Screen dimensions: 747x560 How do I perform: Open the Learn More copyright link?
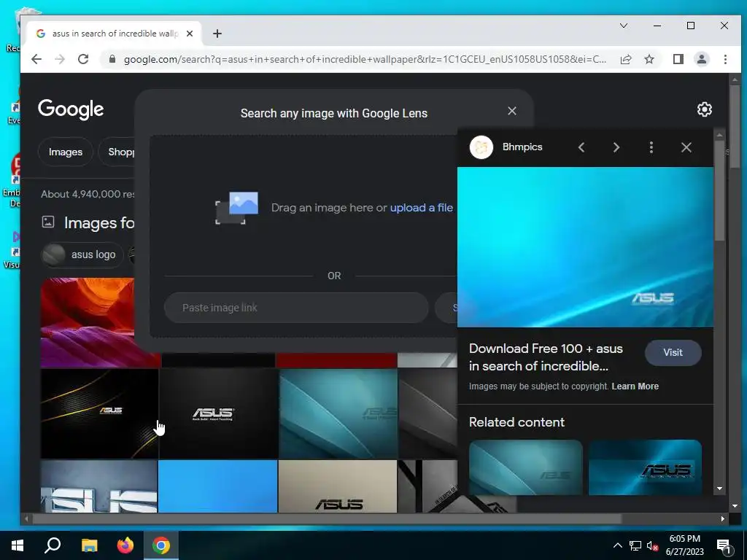pyautogui.click(x=635, y=386)
